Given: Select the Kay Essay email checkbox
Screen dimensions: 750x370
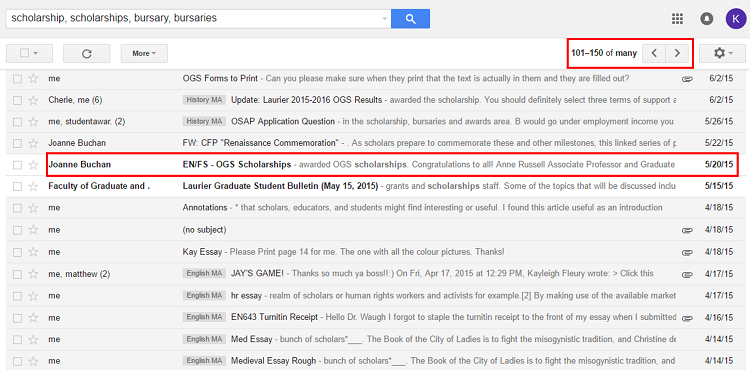Looking at the screenshot, I should pyautogui.click(x=17, y=251).
